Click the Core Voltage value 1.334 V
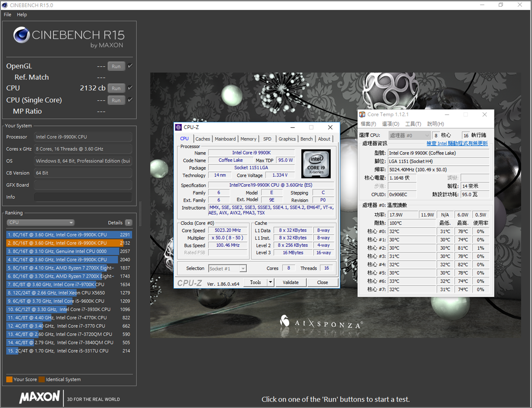Image resolution: width=532 pixels, height=408 pixels. tap(280, 175)
